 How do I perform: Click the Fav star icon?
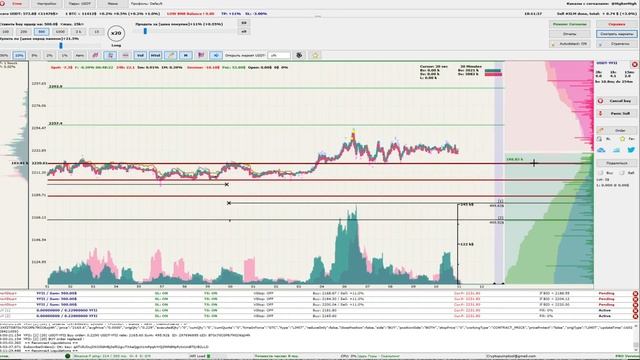tap(622, 139)
